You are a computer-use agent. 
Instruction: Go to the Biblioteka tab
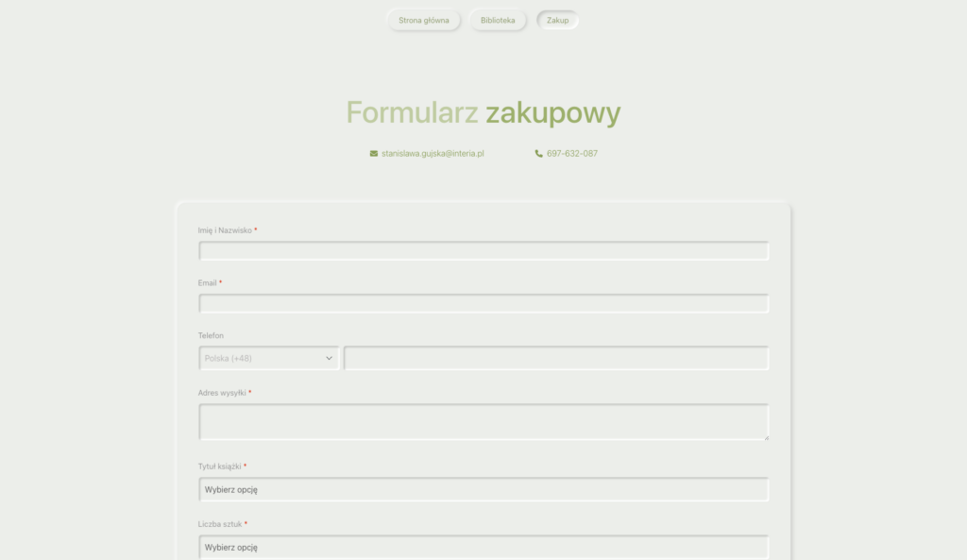pos(498,20)
